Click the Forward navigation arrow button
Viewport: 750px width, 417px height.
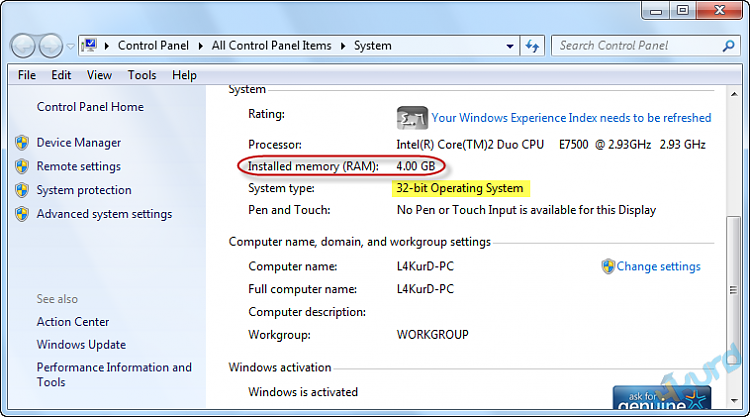click(51, 46)
